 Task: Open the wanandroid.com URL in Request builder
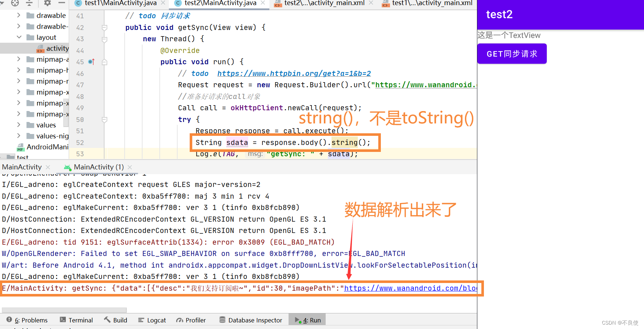click(426, 85)
